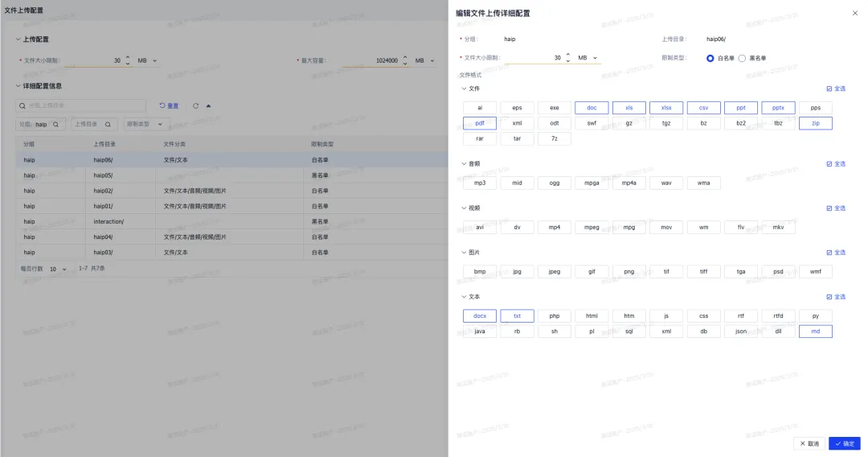This screenshot has height=457, width=868.
Task: Click the 重置 reset link
Action: coord(169,106)
